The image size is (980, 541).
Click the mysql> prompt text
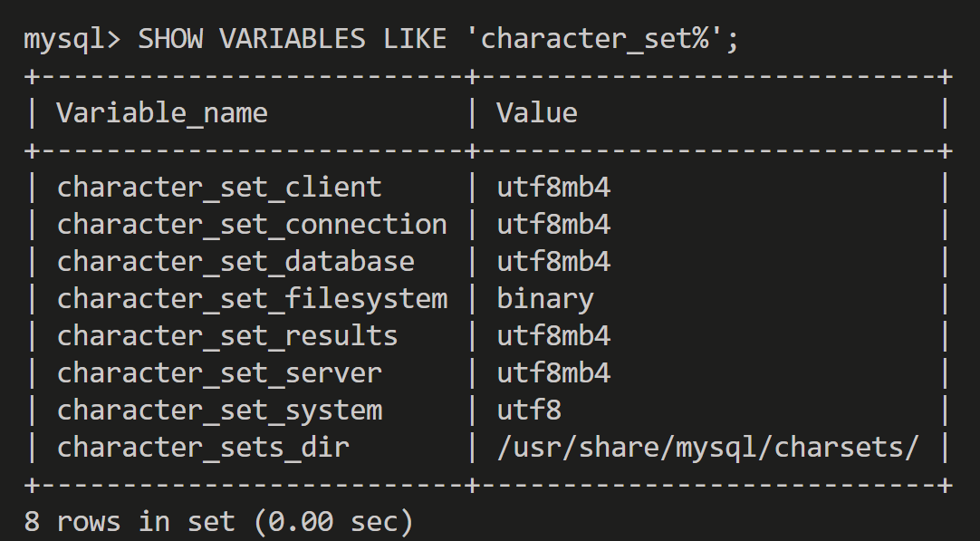(72, 39)
